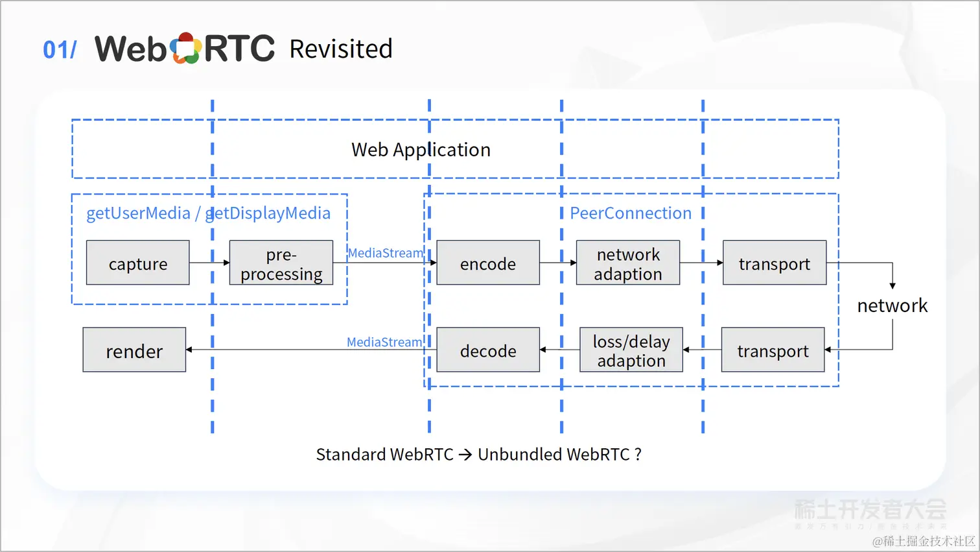Click the 'PeerConnection' heading
This screenshot has width=980, height=552.
[x=631, y=213]
